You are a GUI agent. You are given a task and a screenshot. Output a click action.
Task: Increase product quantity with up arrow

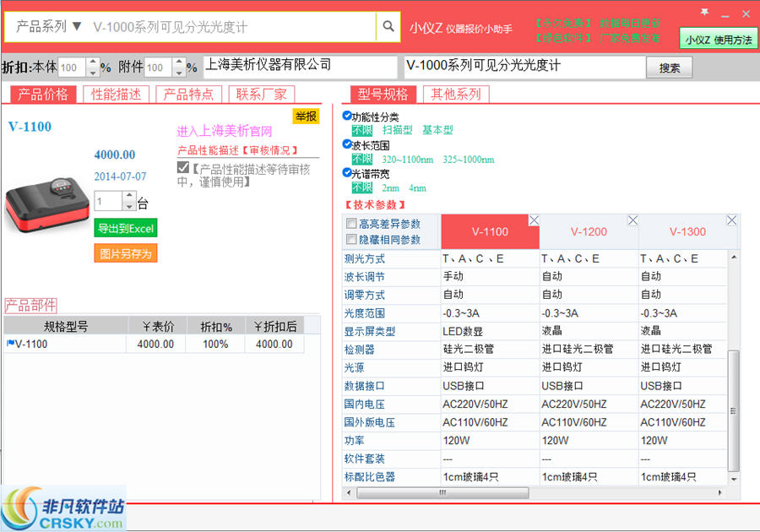pyautogui.click(x=129, y=196)
